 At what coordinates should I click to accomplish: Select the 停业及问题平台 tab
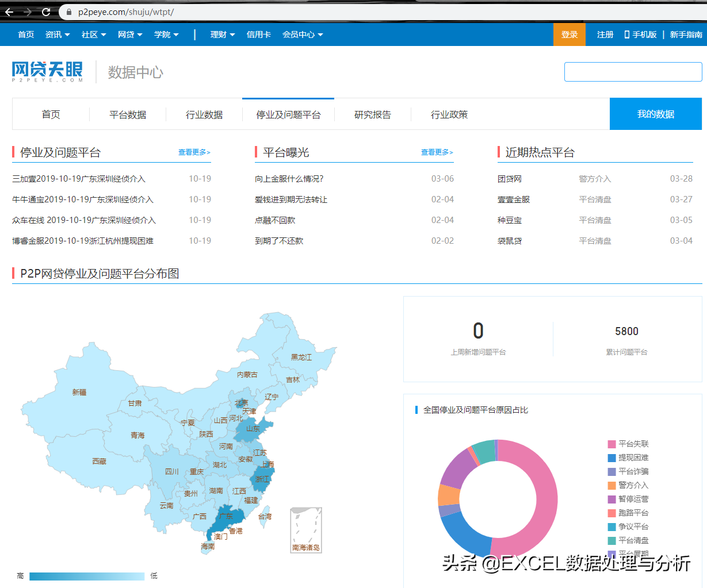pyautogui.click(x=288, y=114)
